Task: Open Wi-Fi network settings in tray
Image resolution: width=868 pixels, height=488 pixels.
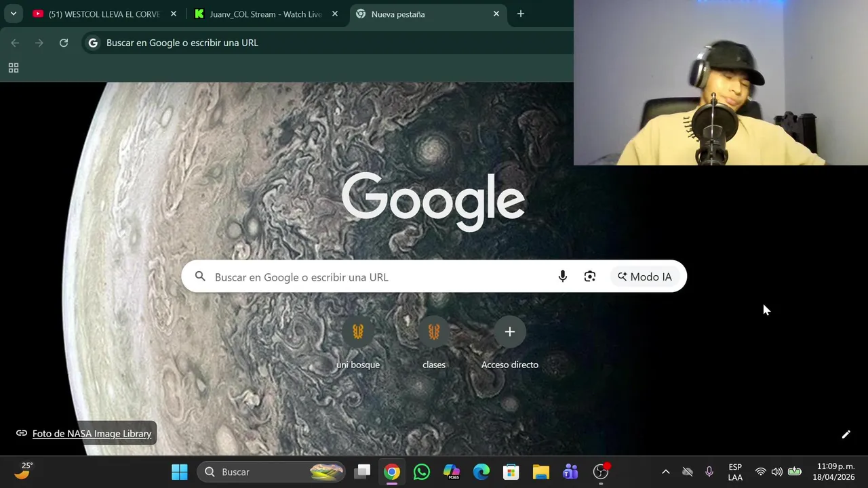Action: tap(761, 472)
